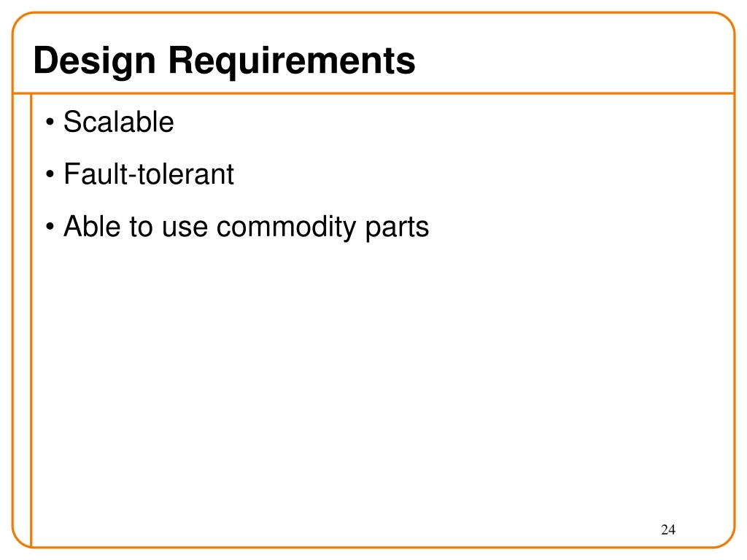Select the "Scalable" bullet text
The image size is (747, 560).
pyautogui.click(x=119, y=122)
